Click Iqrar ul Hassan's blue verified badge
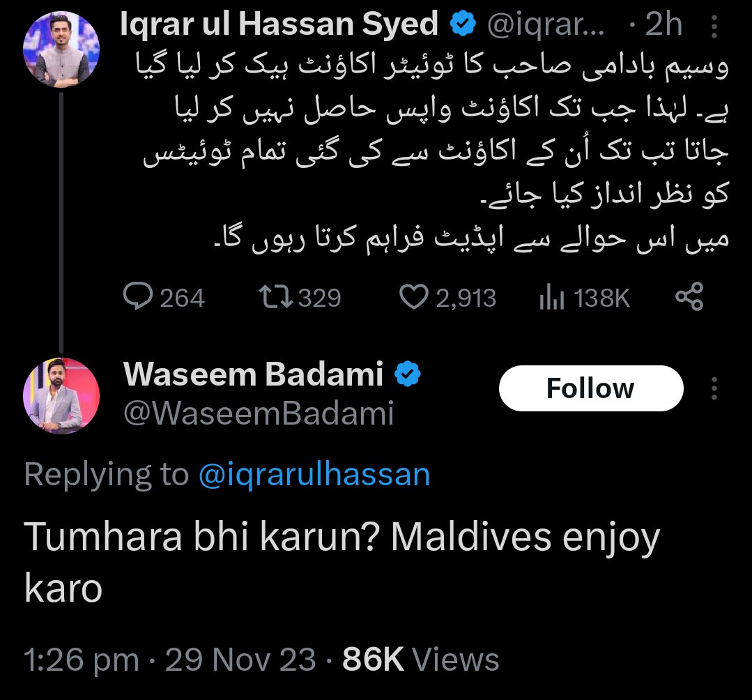Viewport: 752px width, 700px height. [462, 24]
